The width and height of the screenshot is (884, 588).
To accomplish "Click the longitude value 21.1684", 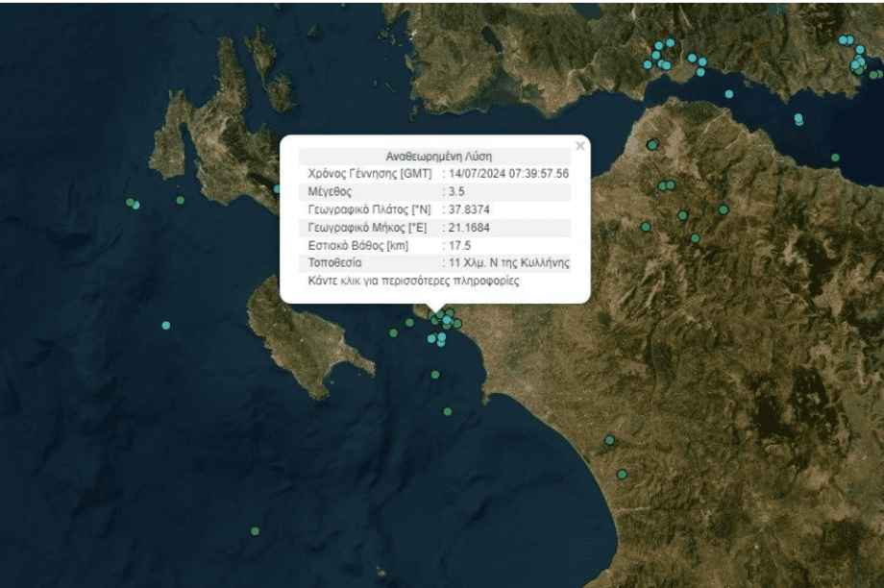I will coord(467,228).
